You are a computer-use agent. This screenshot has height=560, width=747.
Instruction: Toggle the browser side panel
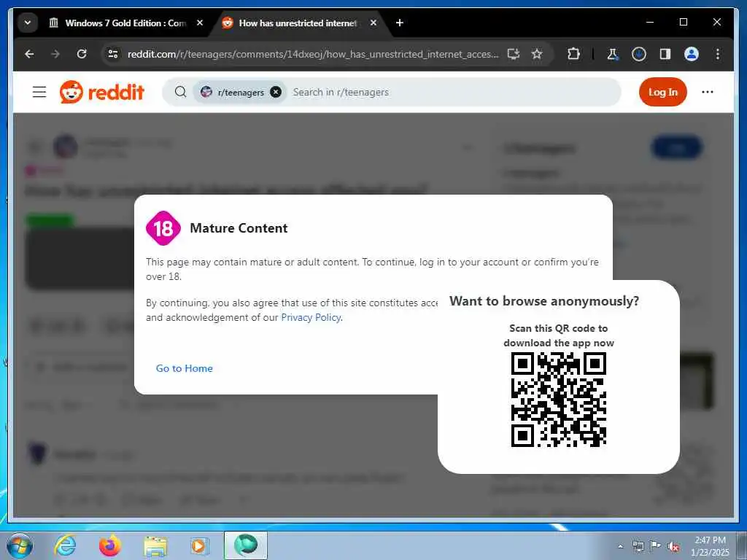(x=665, y=54)
